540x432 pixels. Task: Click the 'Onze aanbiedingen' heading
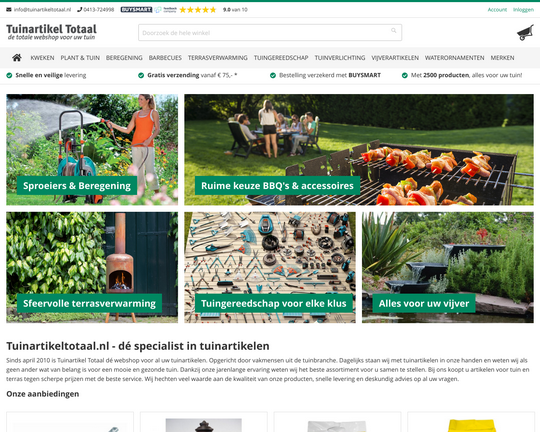click(43, 394)
